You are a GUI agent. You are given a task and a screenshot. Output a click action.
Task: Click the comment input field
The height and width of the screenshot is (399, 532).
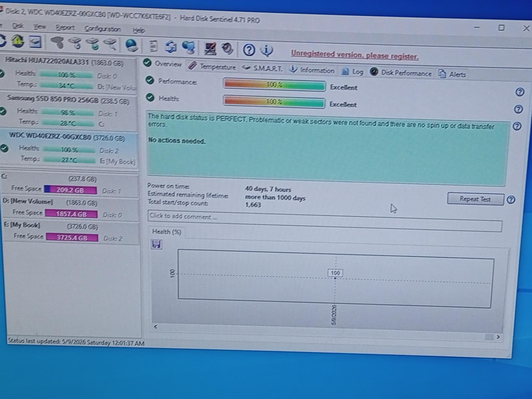click(x=325, y=221)
